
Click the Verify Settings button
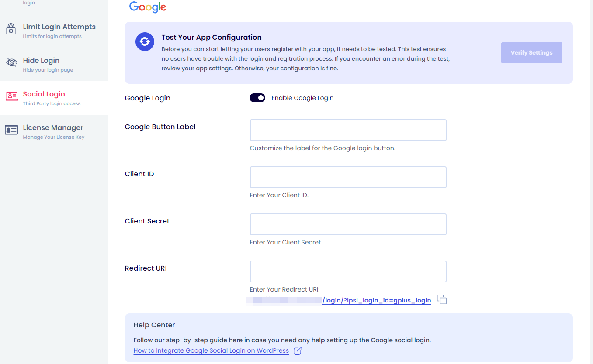(531, 53)
